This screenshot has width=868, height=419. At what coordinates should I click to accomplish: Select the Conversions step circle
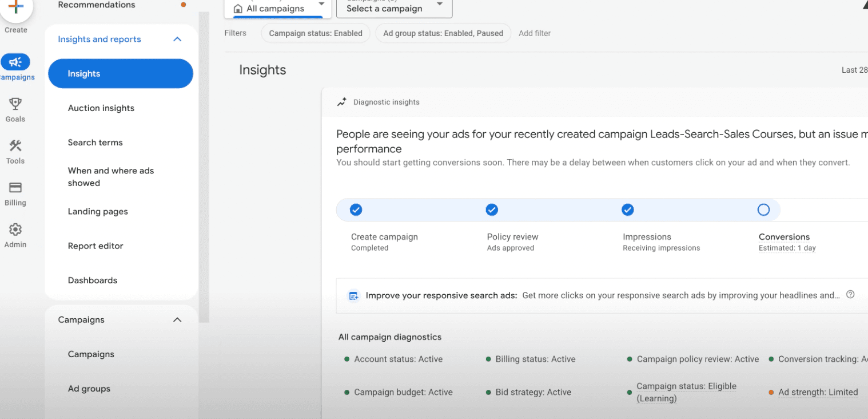(763, 210)
